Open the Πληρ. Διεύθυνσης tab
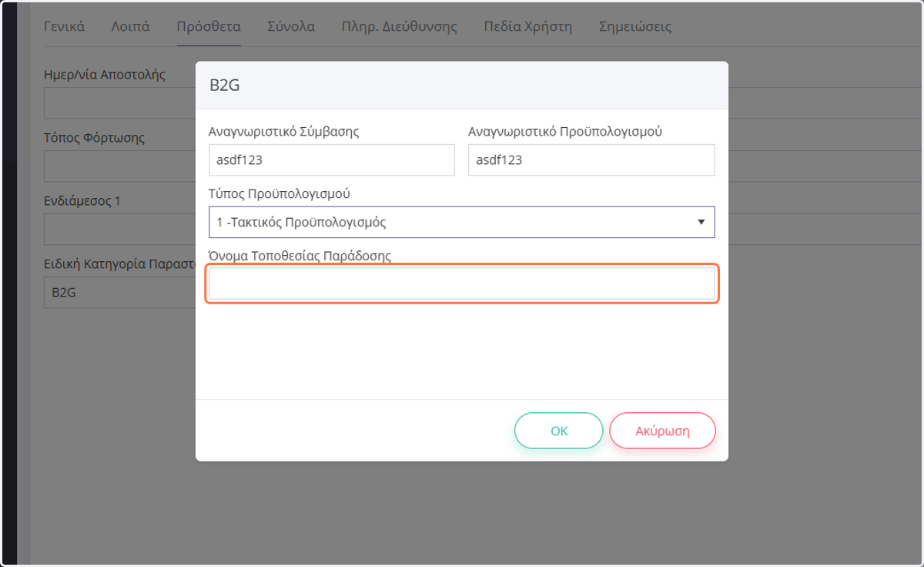 click(400, 26)
